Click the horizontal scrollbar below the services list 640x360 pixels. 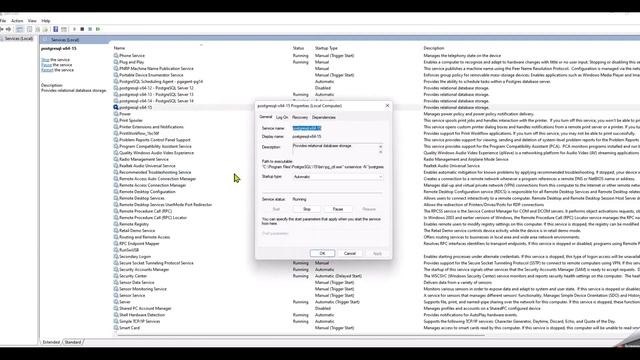click(x=300, y=335)
